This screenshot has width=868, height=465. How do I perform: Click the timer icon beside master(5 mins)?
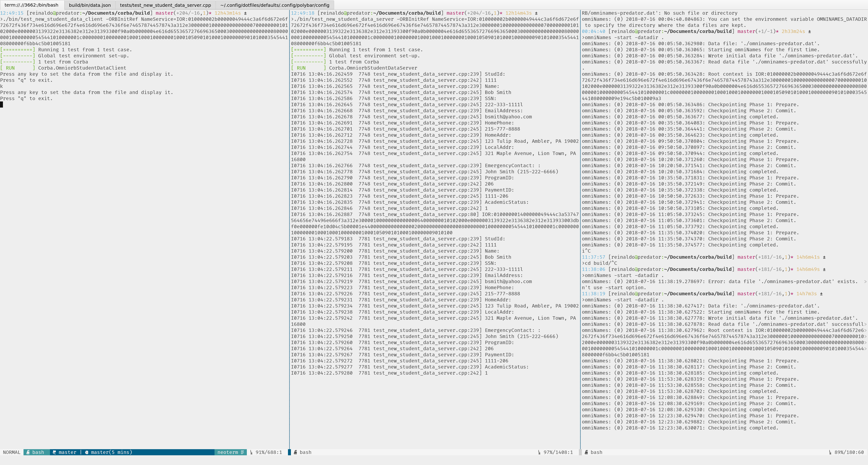[x=87, y=452]
